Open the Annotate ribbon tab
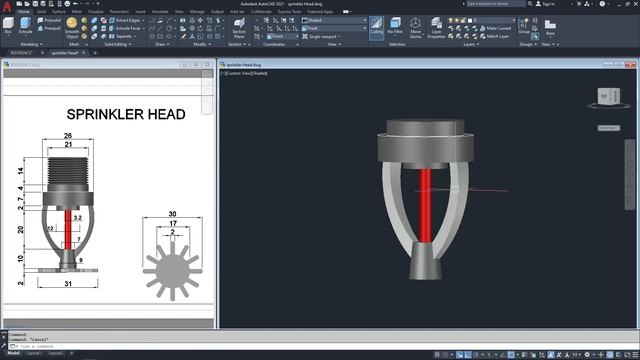The image size is (640, 360). [160, 11]
